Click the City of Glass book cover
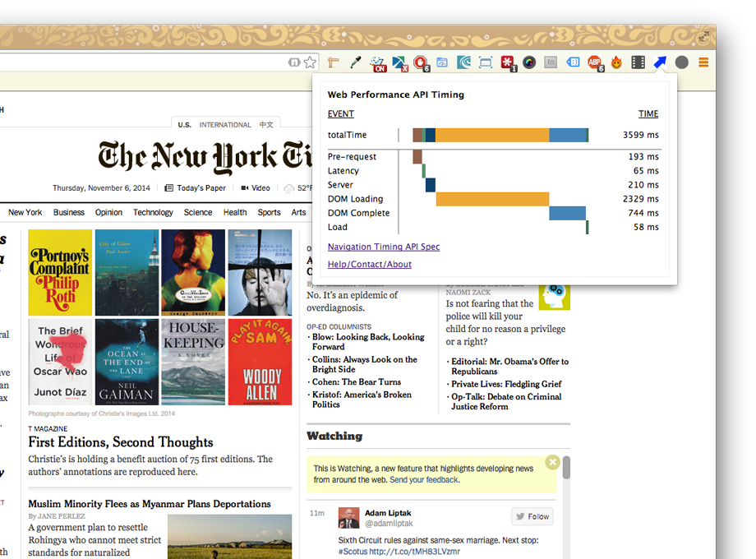Screen dimensions: 756x559 (x=127, y=272)
